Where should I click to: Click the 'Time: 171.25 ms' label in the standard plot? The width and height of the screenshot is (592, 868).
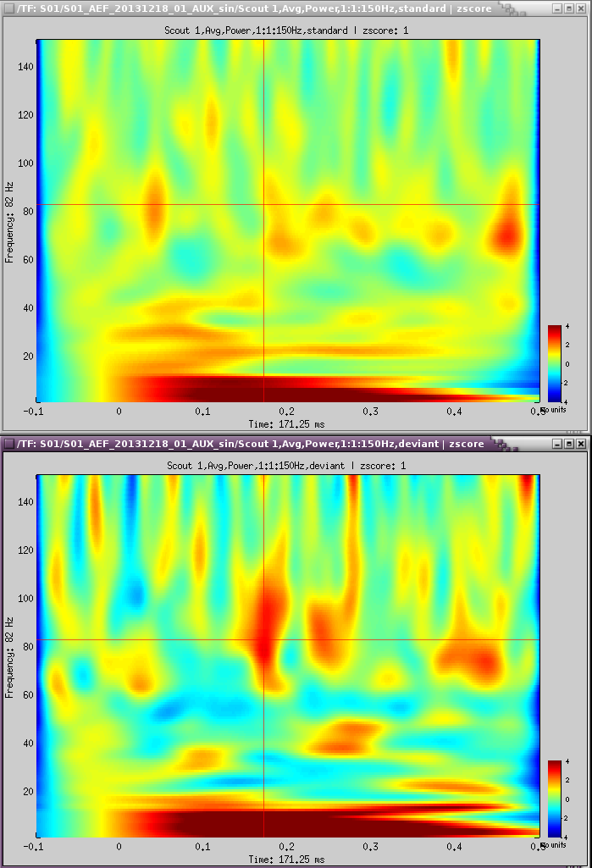pos(287,423)
